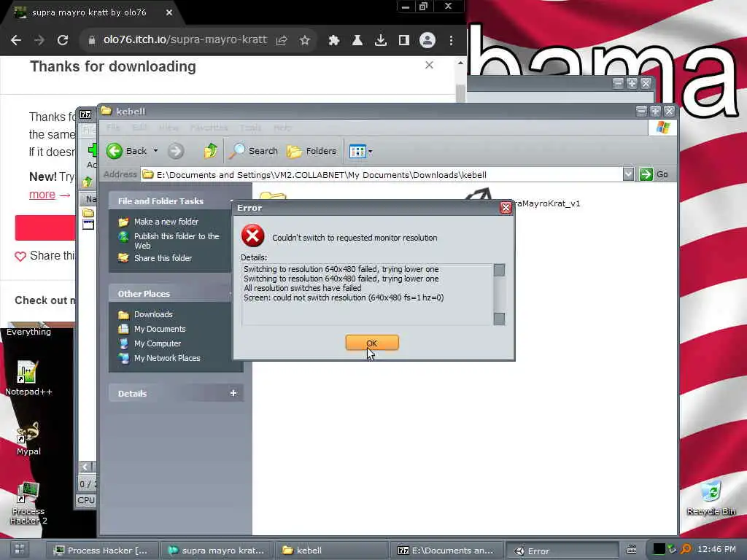Switch to kebell taskbar item
Viewport: 747px width, 560px height.
(x=332, y=551)
